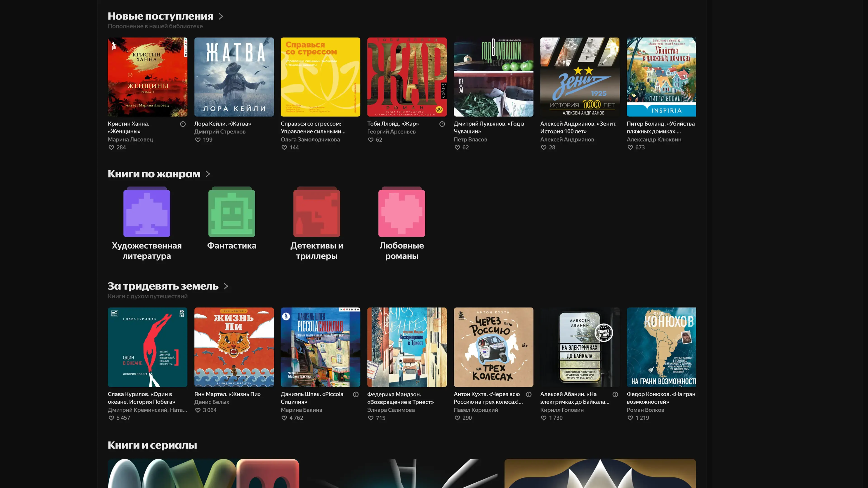
Task: Open «Справься со стрессом» yellow cover
Action: 320,77
